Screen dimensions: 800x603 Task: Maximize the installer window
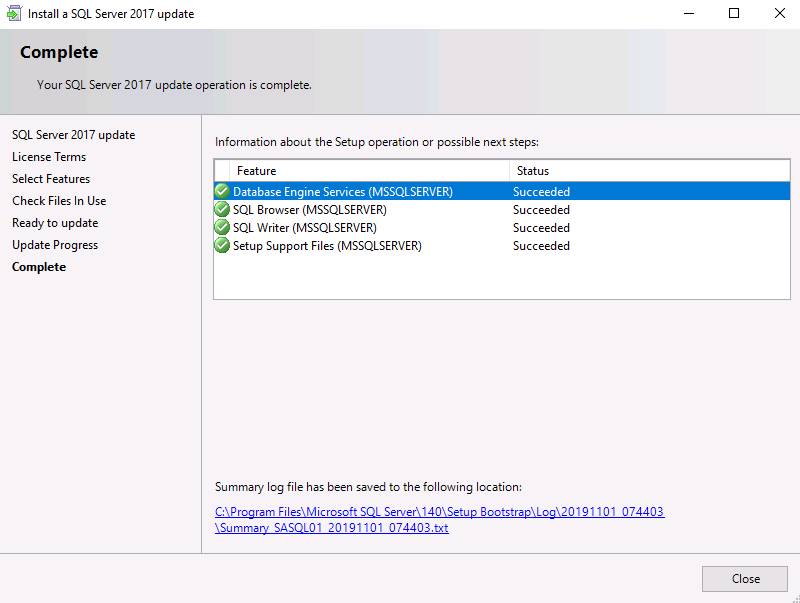pyautogui.click(x=734, y=13)
